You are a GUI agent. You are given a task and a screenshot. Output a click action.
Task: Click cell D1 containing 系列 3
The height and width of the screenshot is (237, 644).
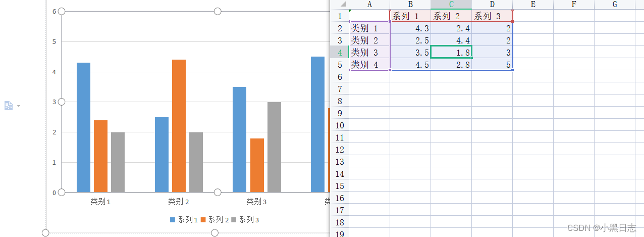(492, 16)
